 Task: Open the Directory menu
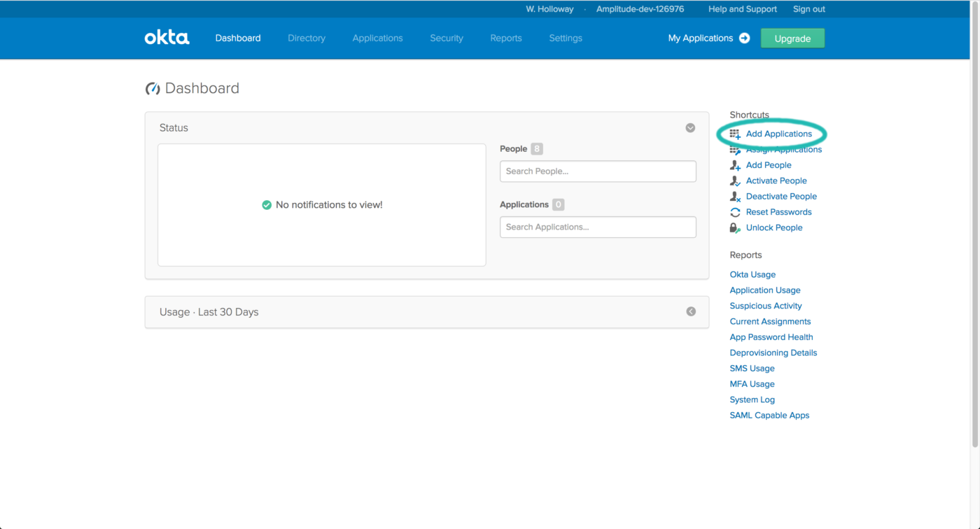coord(307,38)
